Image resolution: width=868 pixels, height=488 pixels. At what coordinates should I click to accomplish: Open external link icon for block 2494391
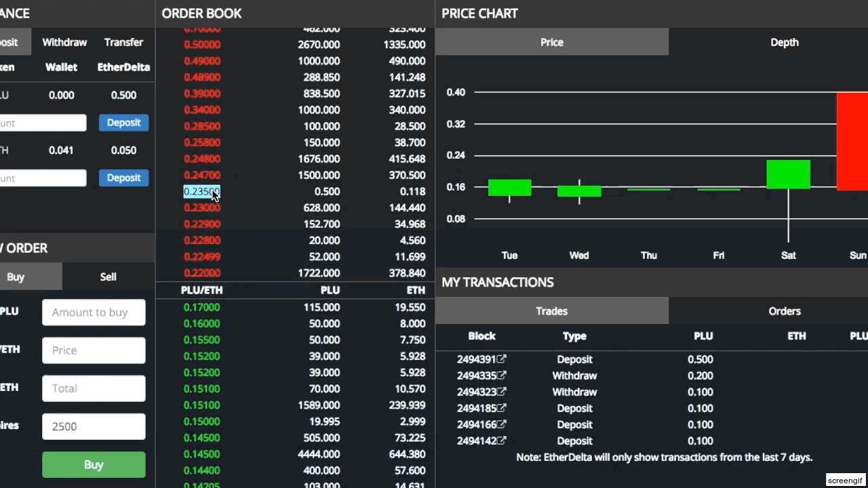(502, 359)
